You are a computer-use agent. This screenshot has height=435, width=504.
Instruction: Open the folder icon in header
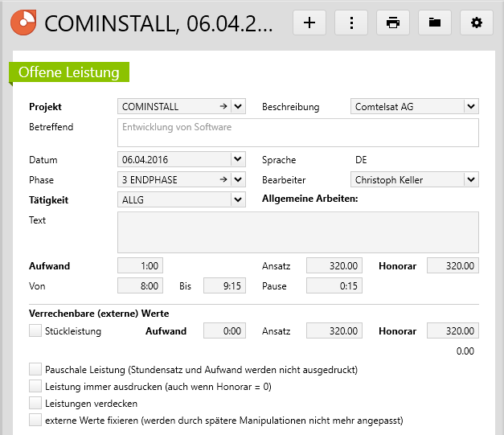click(435, 23)
